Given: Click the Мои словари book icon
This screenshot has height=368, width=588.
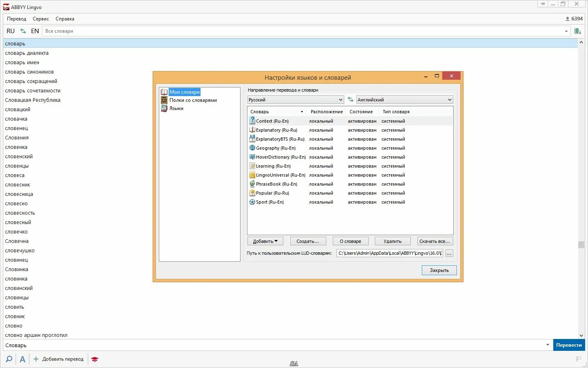Looking at the screenshot, I should 164,92.
